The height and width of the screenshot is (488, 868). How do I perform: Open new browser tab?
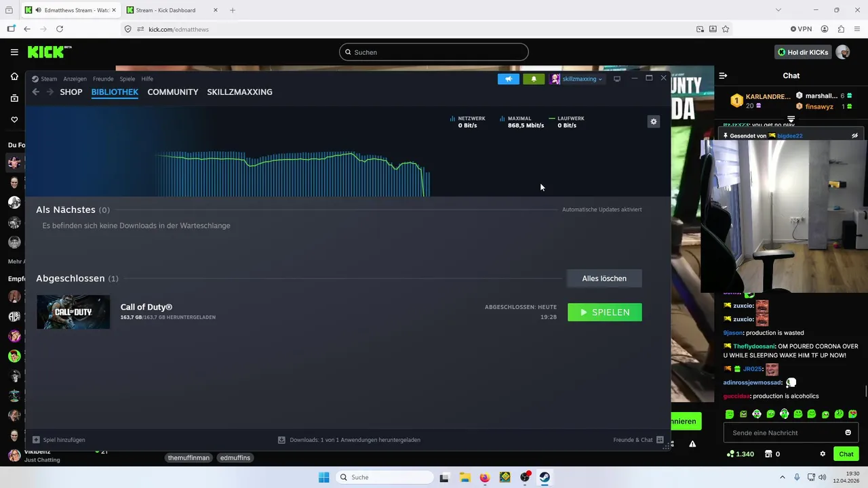tap(233, 10)
